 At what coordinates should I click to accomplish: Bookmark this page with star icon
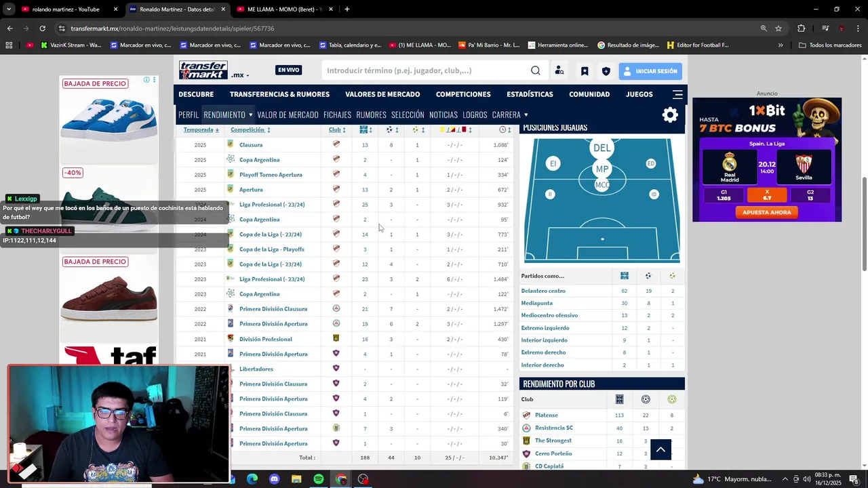tap(778, 28)
